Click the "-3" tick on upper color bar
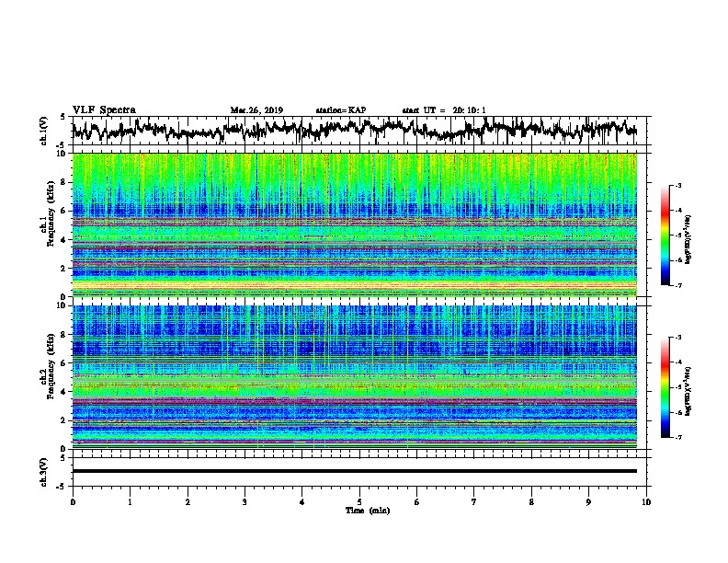 click(677, 185)
